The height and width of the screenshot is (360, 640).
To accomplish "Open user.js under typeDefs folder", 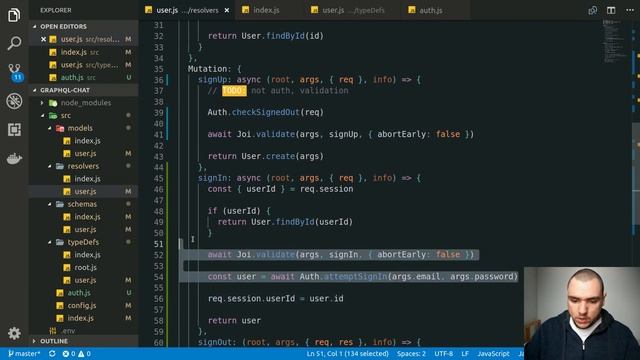I will click(x=84, y=280).
